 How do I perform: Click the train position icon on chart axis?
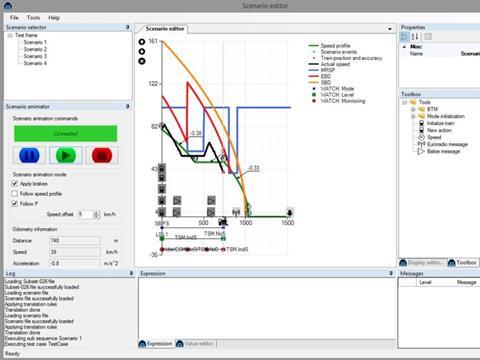(223, 222)
